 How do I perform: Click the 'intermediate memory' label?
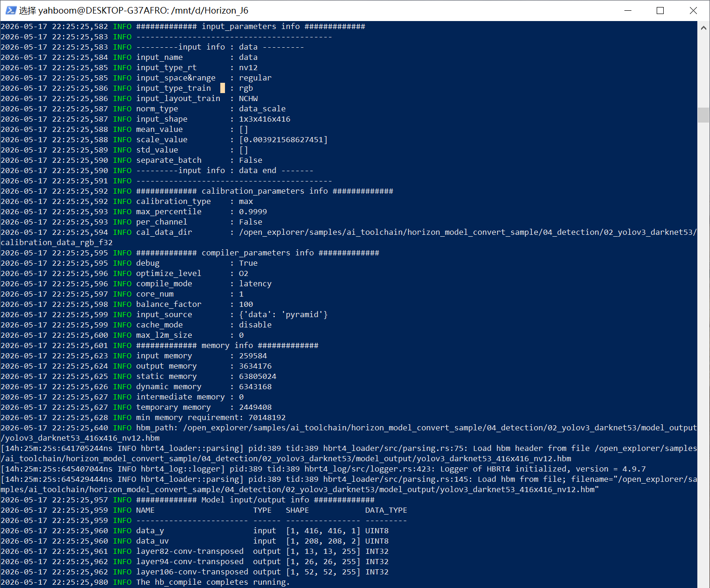pos(181,397)
